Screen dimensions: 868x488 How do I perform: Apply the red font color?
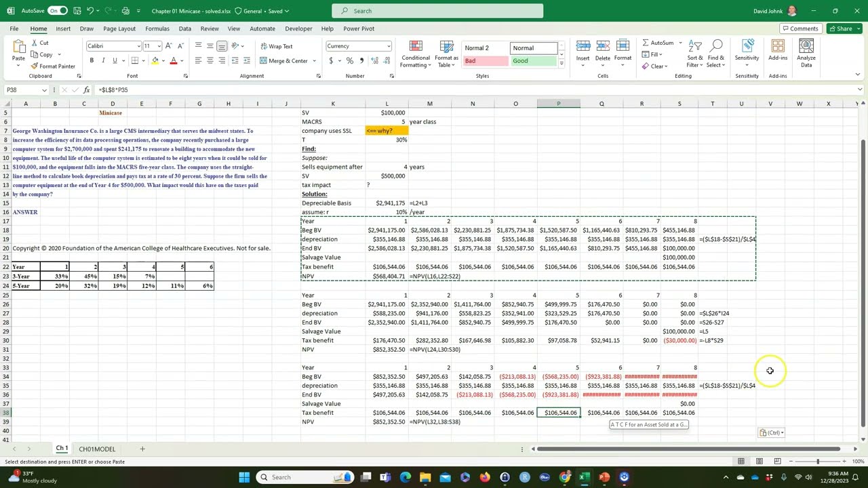[174, 61]
